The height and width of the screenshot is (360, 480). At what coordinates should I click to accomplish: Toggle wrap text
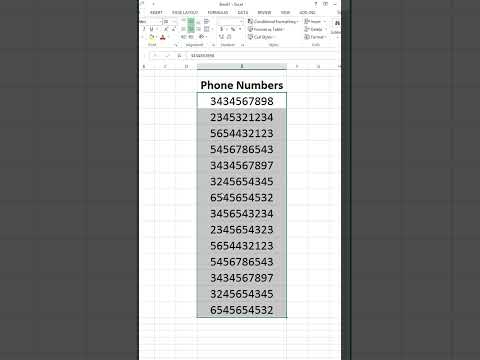point(206,21)
